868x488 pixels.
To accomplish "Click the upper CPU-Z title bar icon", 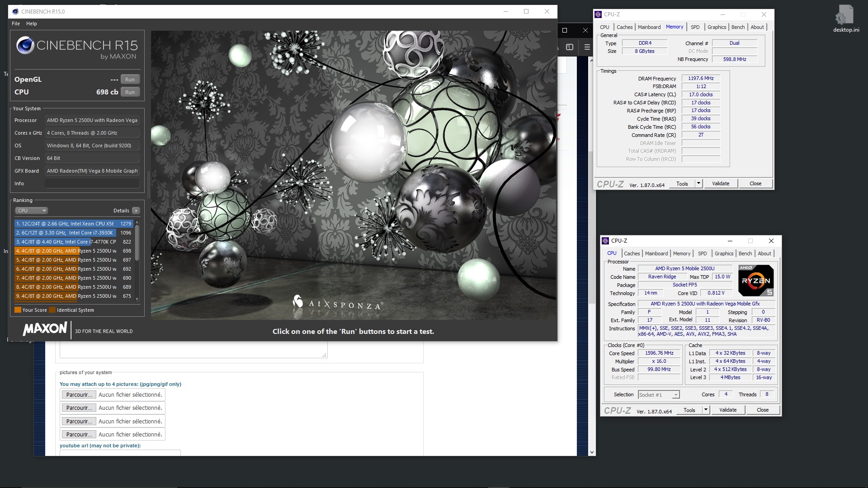I will pyautogui.click(x=598, y=14).
